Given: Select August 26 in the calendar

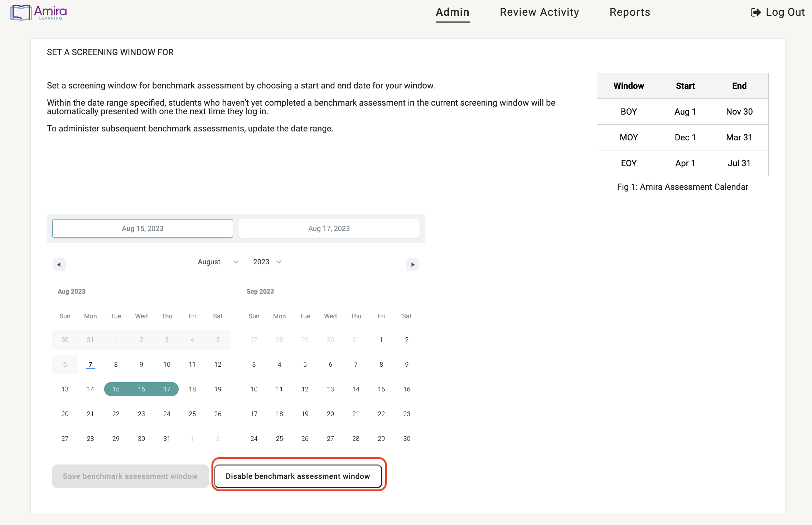Looking at the screenshot, I should click(218, 414).
